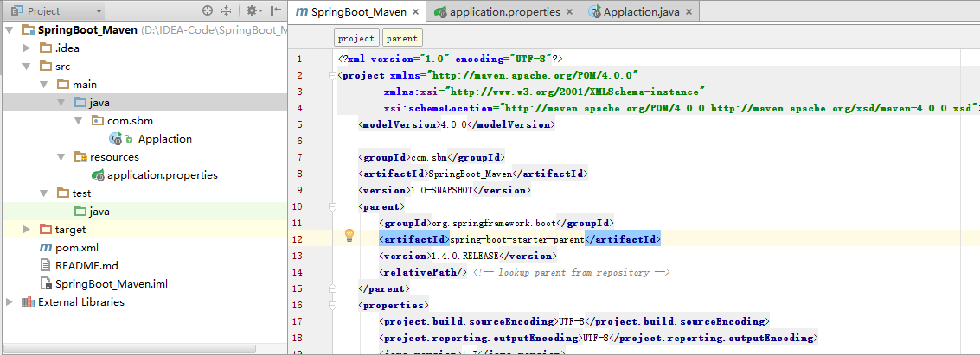Hide the Project tool window

(276, 10)
